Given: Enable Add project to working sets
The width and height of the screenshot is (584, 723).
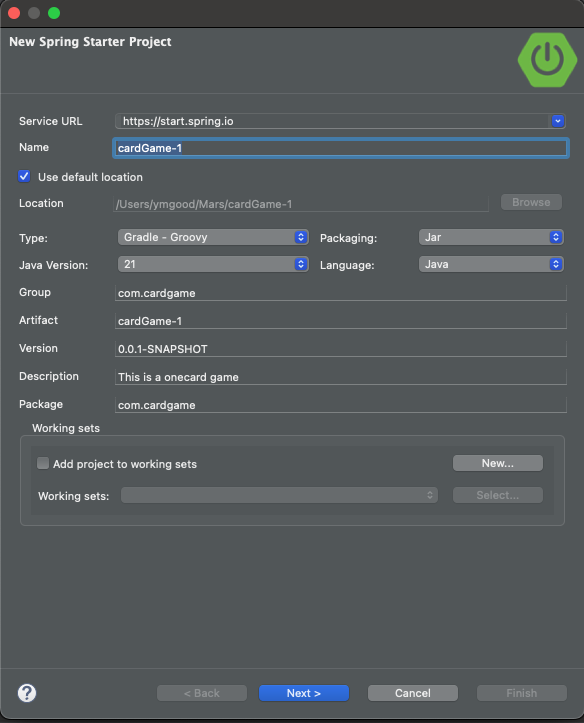Looking at the screenshot, I should coord(43,463).
